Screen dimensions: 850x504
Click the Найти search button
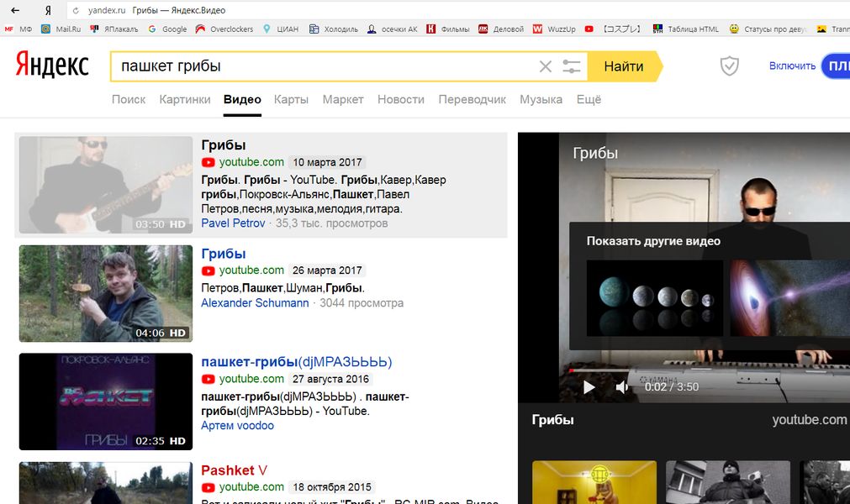[x=624, y=66]
